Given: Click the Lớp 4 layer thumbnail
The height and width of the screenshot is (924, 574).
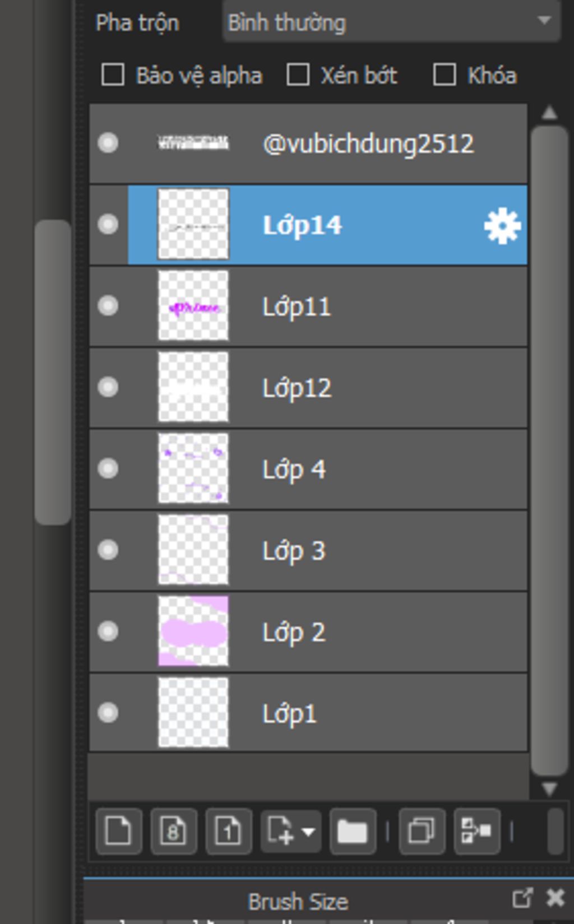Looking at the screenshot, I should [193, 468].
